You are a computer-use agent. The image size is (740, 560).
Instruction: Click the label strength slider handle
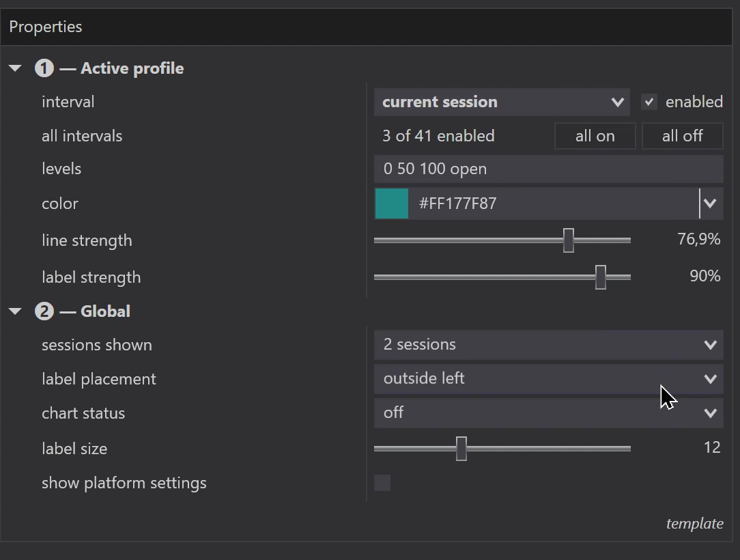(x=600, y=277)
